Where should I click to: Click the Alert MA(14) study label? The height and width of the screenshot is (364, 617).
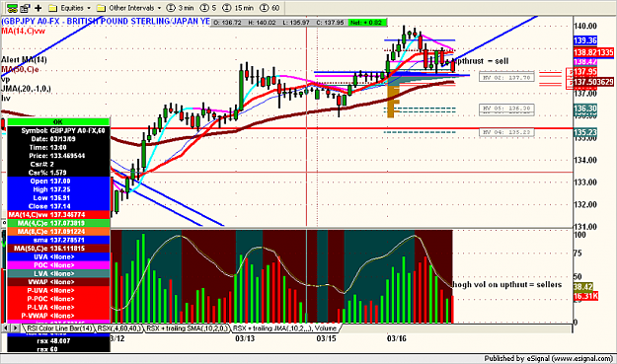24,60
